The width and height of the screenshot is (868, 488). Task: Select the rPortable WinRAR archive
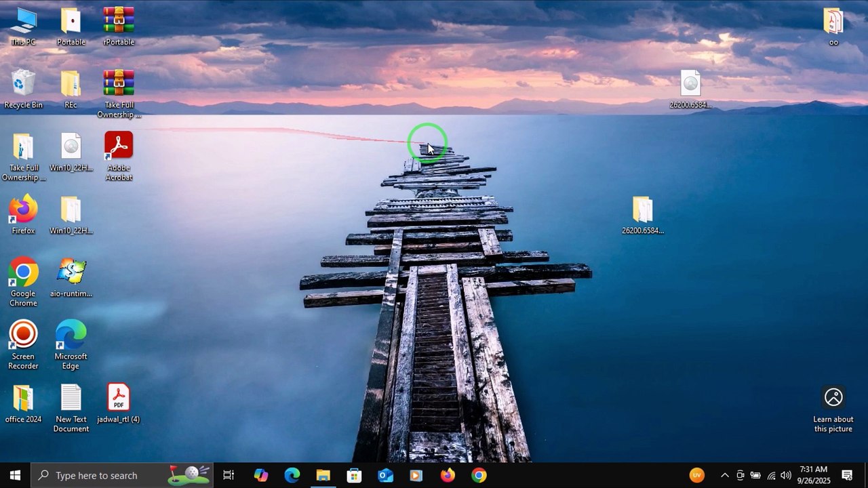(119, 27)
